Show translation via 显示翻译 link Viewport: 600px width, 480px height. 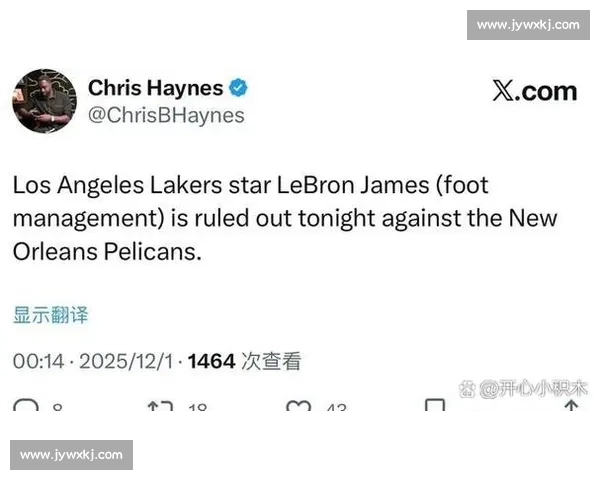51,315
